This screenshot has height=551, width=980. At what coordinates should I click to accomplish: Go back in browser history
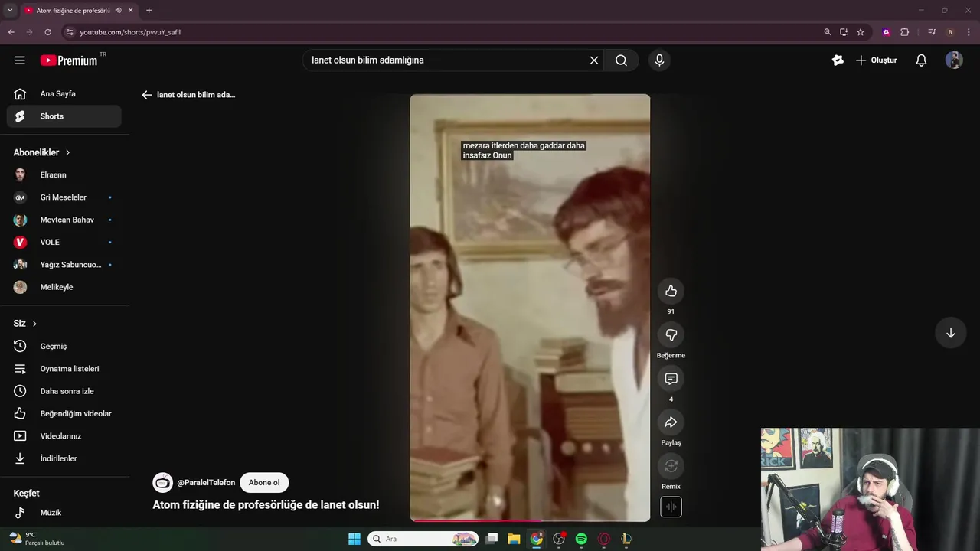click(11, 32)
